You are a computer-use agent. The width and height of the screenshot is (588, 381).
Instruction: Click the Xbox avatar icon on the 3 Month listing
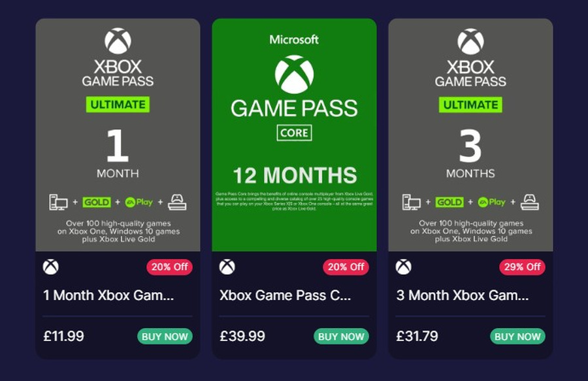pyautogui.click(x=404, y=267)
